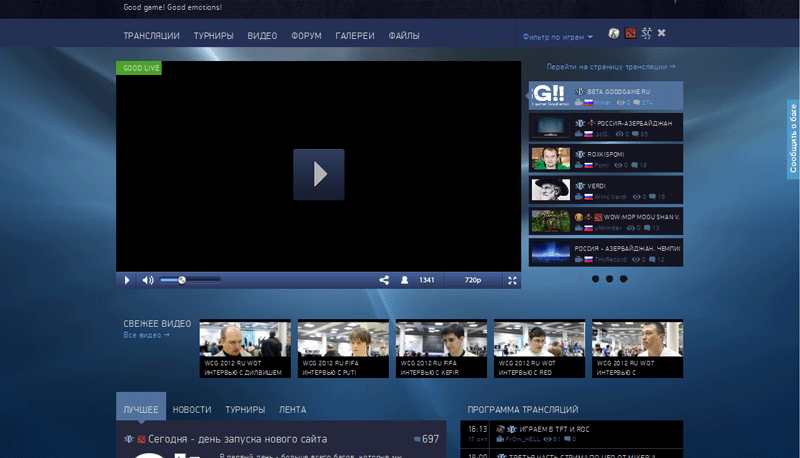Click the 697 comments counter
Viewport: 800px width, 458px height.
tap(427, 439)
